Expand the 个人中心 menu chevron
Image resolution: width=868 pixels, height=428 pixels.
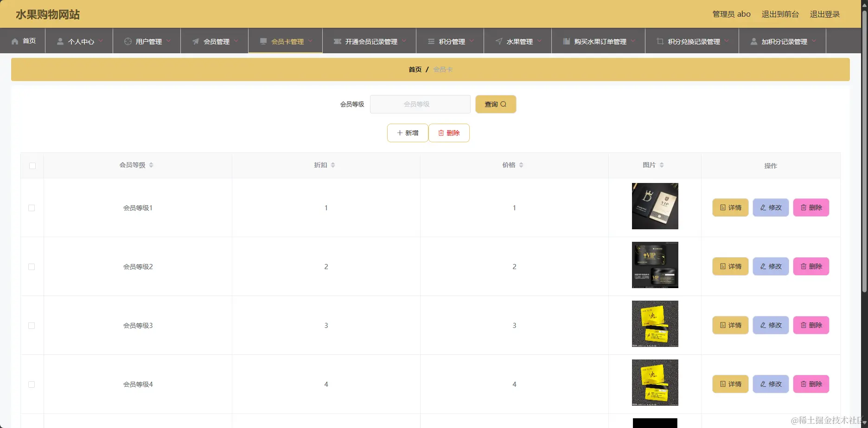coord(101,41)
